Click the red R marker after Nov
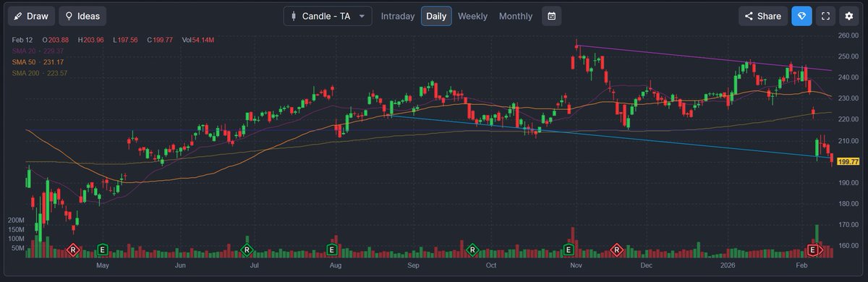Image resolution: width=868 pixels, height=282 pixels. coord(617,249)
